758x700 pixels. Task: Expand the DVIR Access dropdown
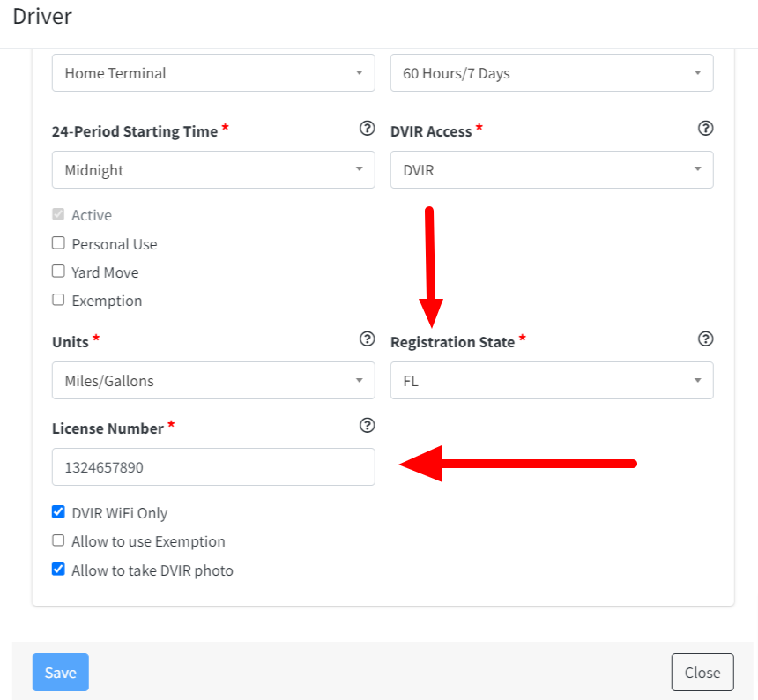(552, 169)
